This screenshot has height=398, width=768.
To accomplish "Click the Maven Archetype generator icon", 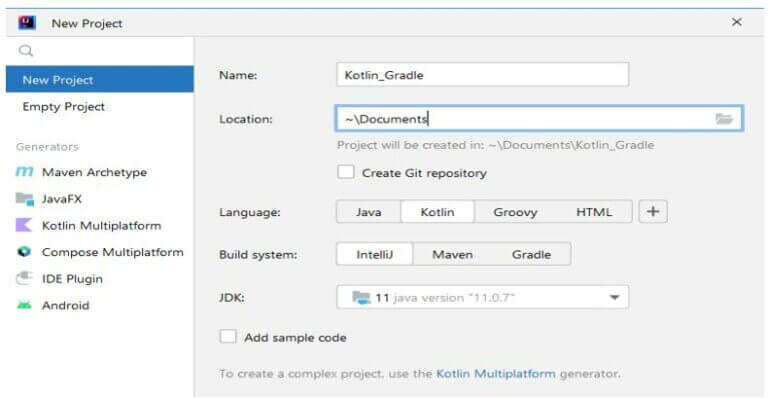I will click(24, 172).
